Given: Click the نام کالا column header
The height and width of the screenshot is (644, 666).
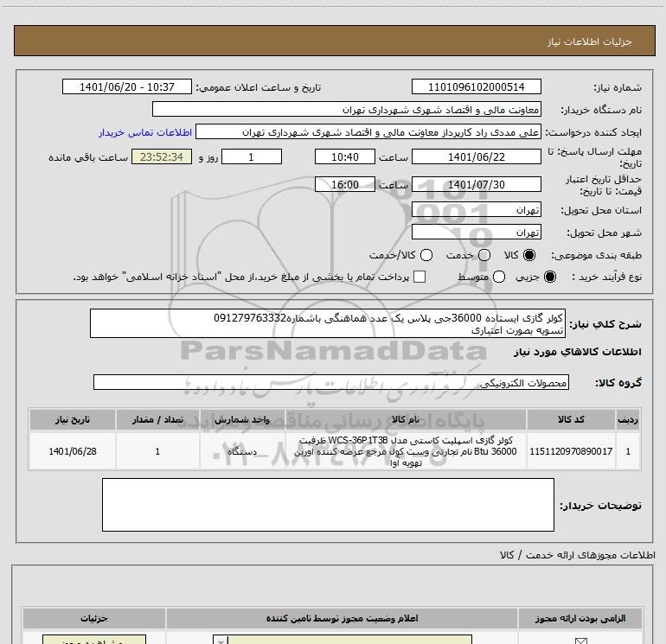Looking at the screenshot, I should pyautogui.click(x=406, y=419).
